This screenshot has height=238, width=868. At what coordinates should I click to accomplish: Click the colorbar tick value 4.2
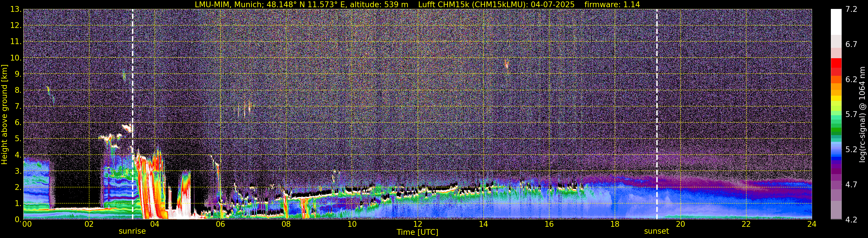click(851, 220)
